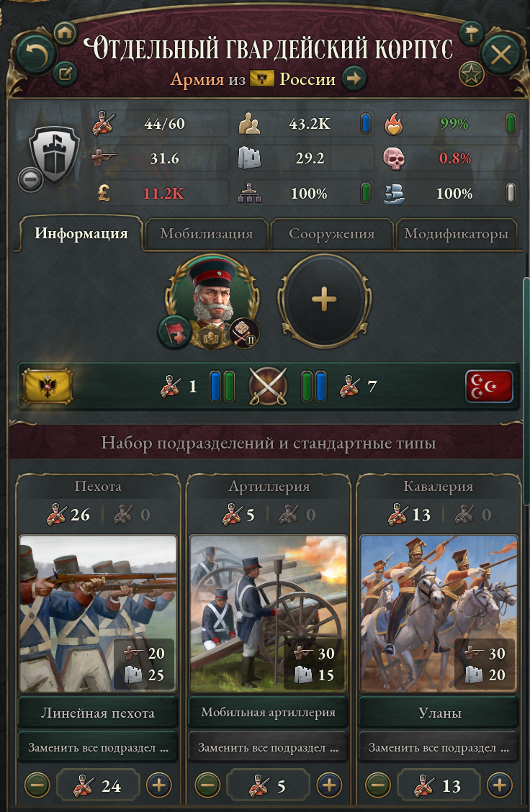Increase infantry unit count with plus
Image resolution: width=530 pixels, height=812 pixels.
[x=158, y=785]
